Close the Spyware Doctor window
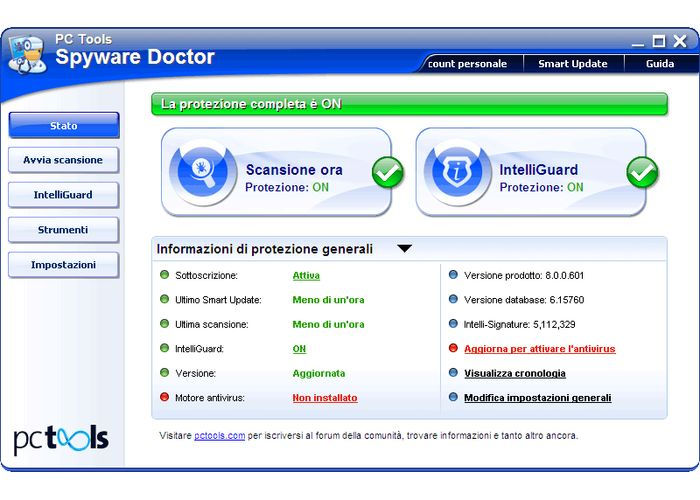The width and height of the screenshot is (700, 500). pos(680,41)
